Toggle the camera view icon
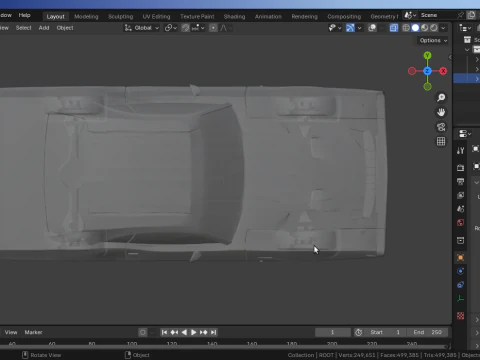Viewport: 480px width, 360px height. (x=441, y=127)
